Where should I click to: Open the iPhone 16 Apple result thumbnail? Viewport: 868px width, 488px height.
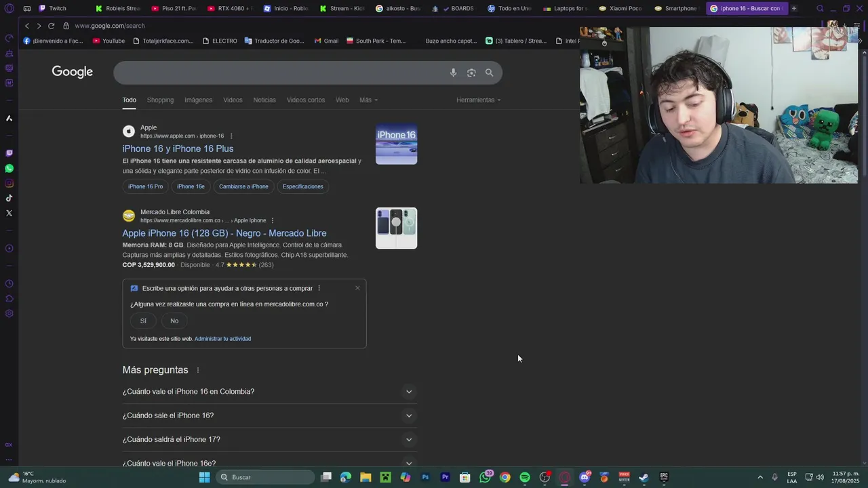pos(396,144)
